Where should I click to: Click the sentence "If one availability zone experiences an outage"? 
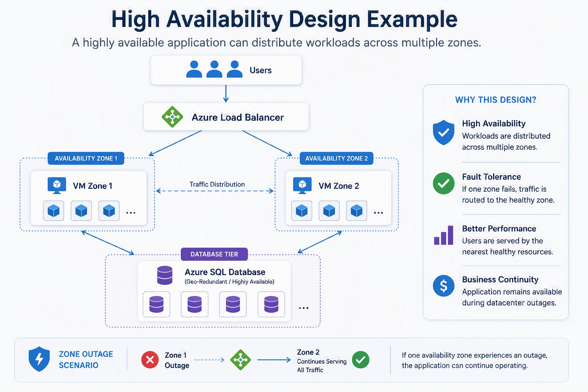[475, 355]
